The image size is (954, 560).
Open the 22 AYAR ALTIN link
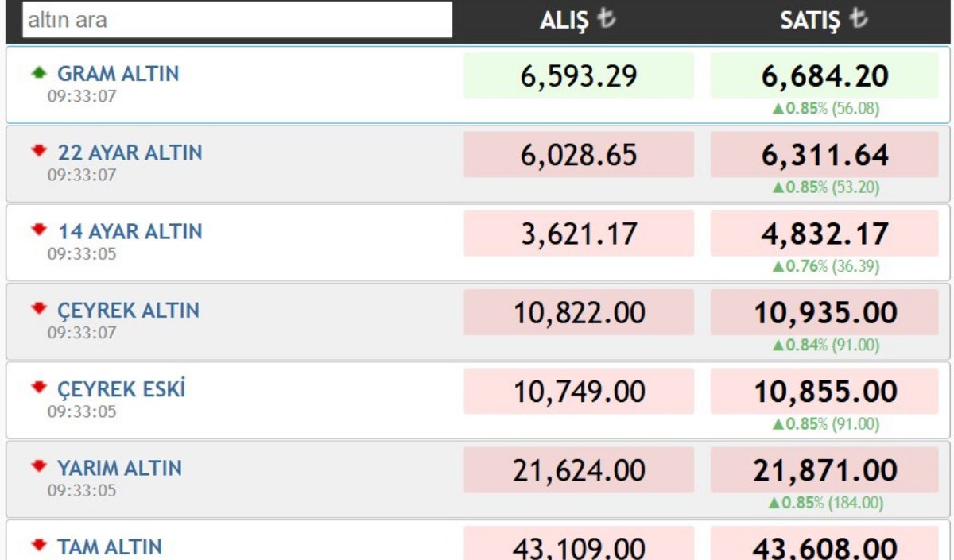point(130,153)
